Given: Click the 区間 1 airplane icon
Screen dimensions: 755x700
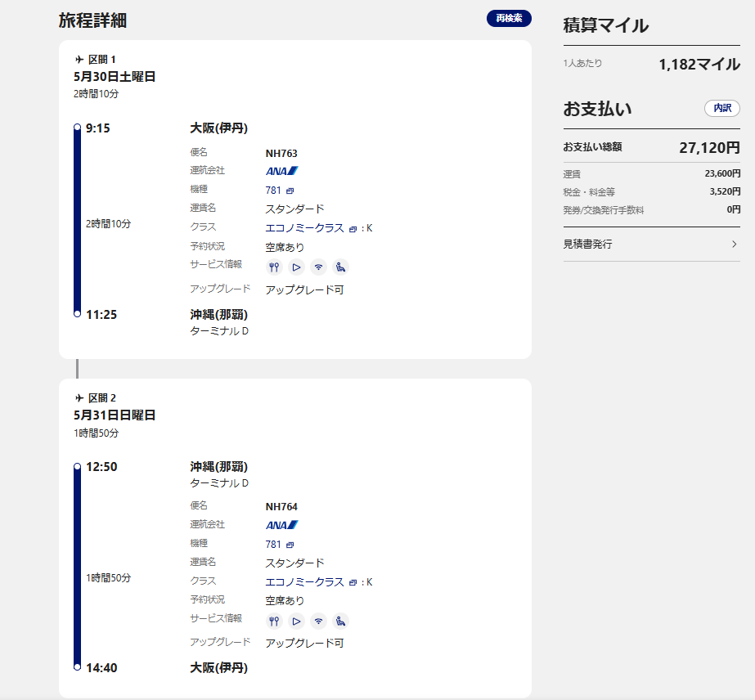Looking at the screenshot, I should click(x=79, y=59).
